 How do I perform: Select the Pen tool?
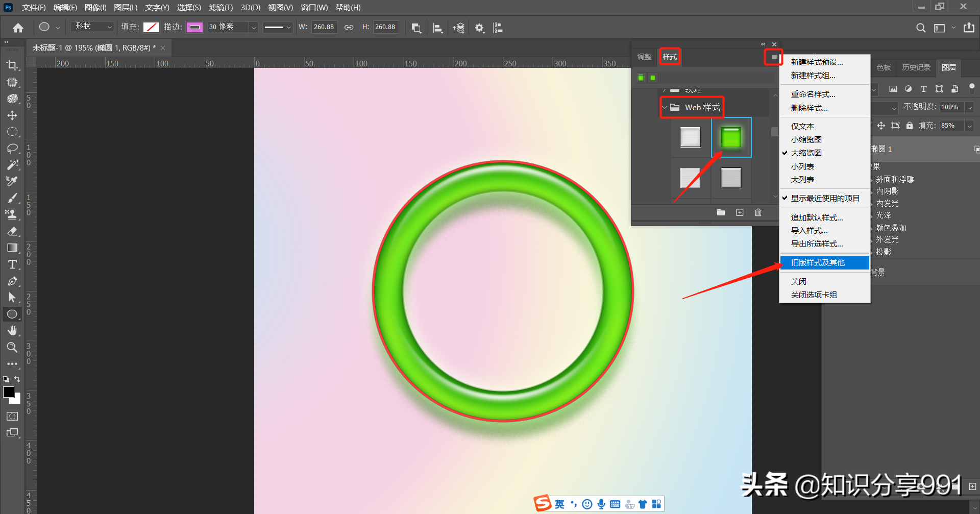[12, 281]
